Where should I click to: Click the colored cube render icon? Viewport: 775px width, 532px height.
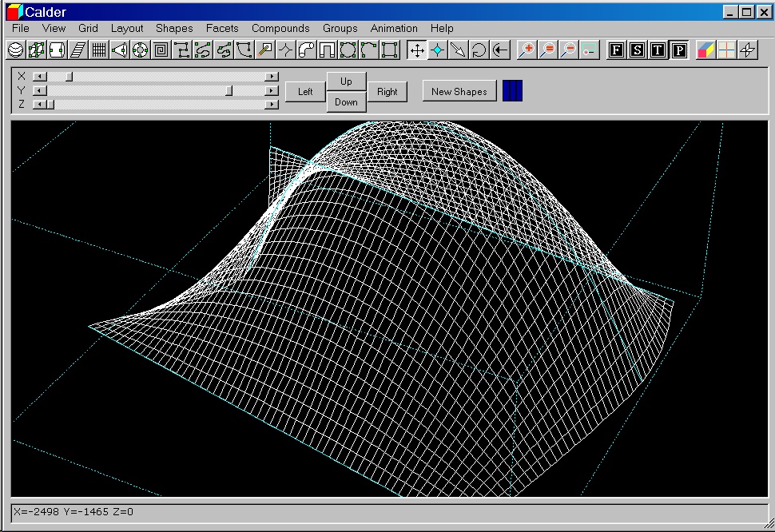pos(705,50)
